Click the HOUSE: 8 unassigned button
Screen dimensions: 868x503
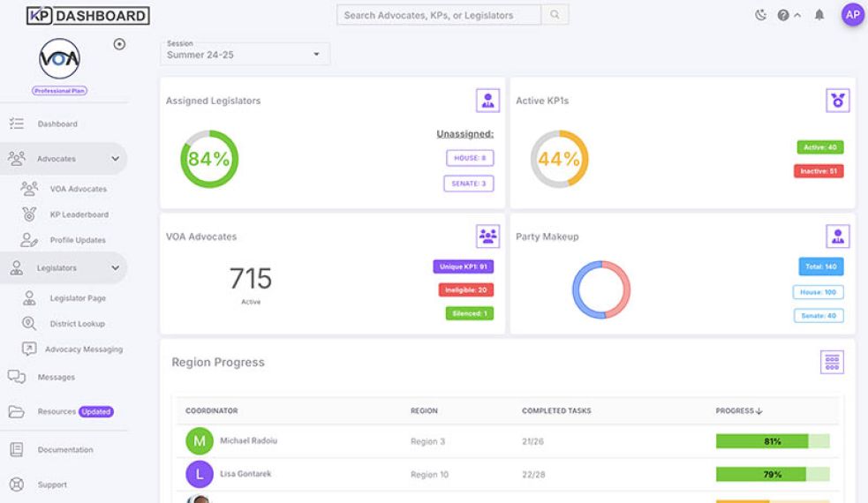click(470, 158)
